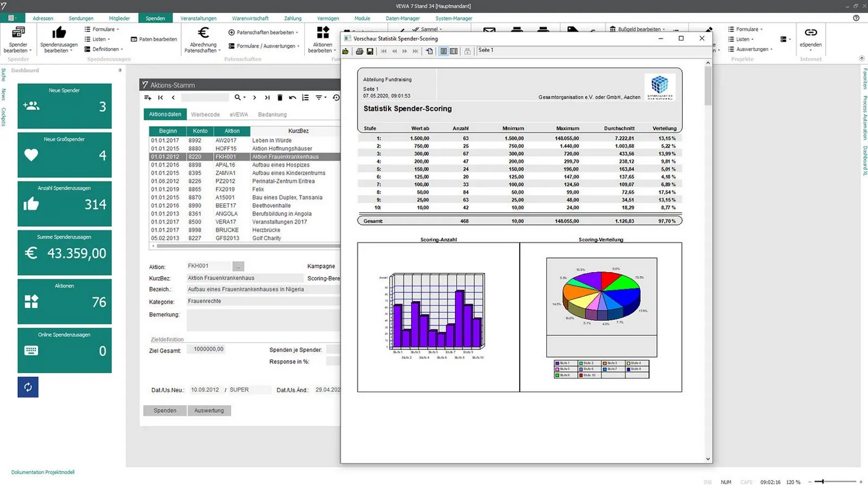Open Spendenzusagen bearbeiten thumbs-up tool
This screenshot has width=868, height=485.
(59, 39)
